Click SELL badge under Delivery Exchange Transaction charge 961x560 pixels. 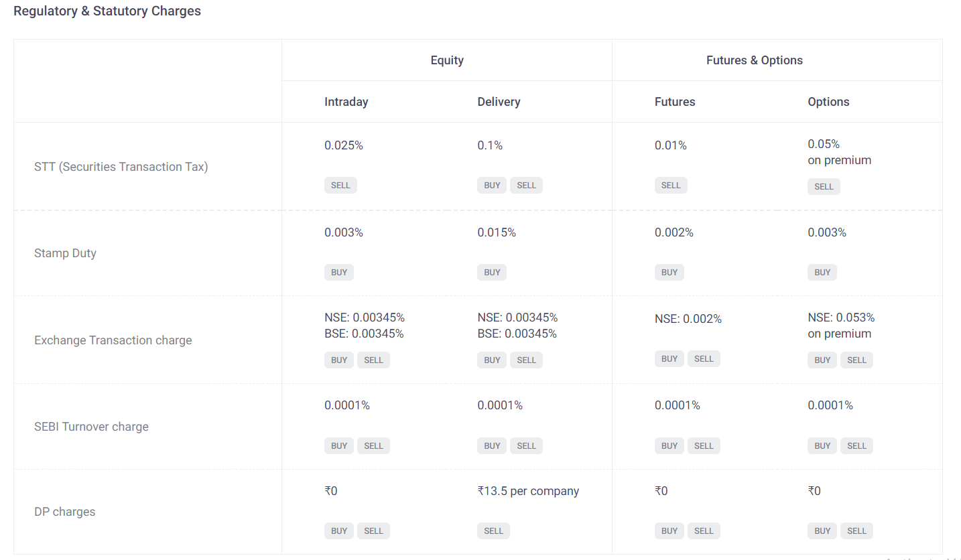(x=526, y=360)
